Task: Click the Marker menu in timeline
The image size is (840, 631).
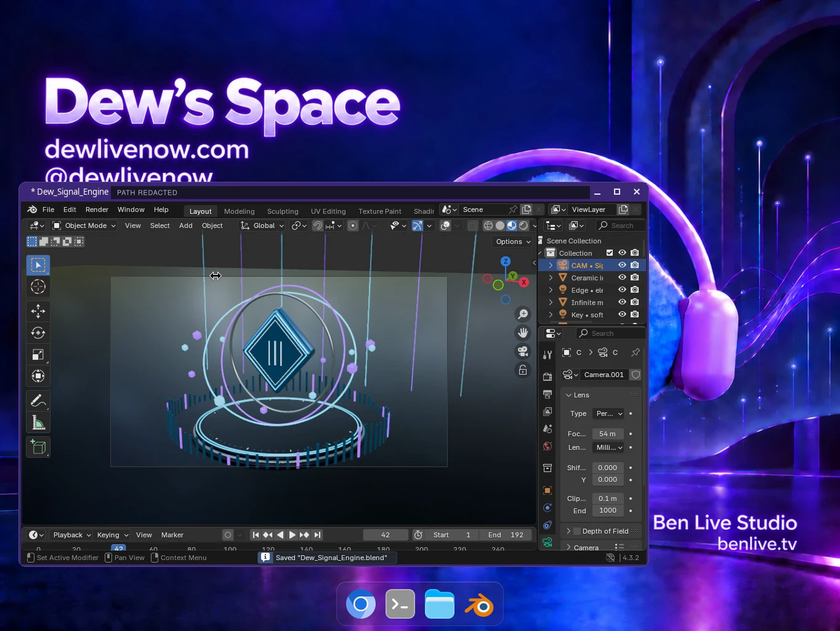Action: point(172,535)
